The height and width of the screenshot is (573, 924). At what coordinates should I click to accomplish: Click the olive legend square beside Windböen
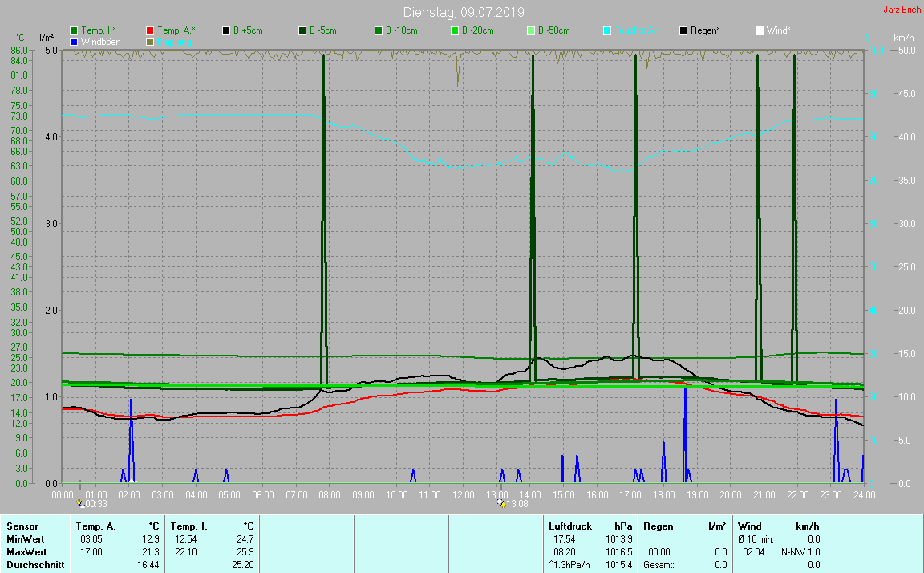click(151, 41)
